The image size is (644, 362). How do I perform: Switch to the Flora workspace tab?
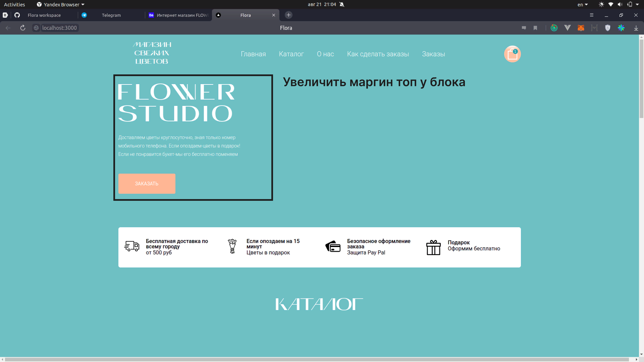coord(44,15)
